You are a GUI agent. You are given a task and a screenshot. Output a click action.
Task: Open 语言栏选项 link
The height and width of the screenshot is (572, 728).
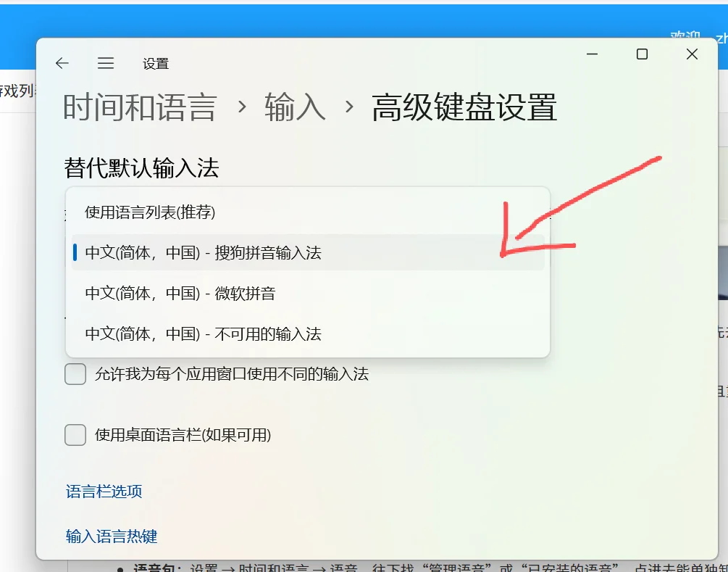(104, 492)
